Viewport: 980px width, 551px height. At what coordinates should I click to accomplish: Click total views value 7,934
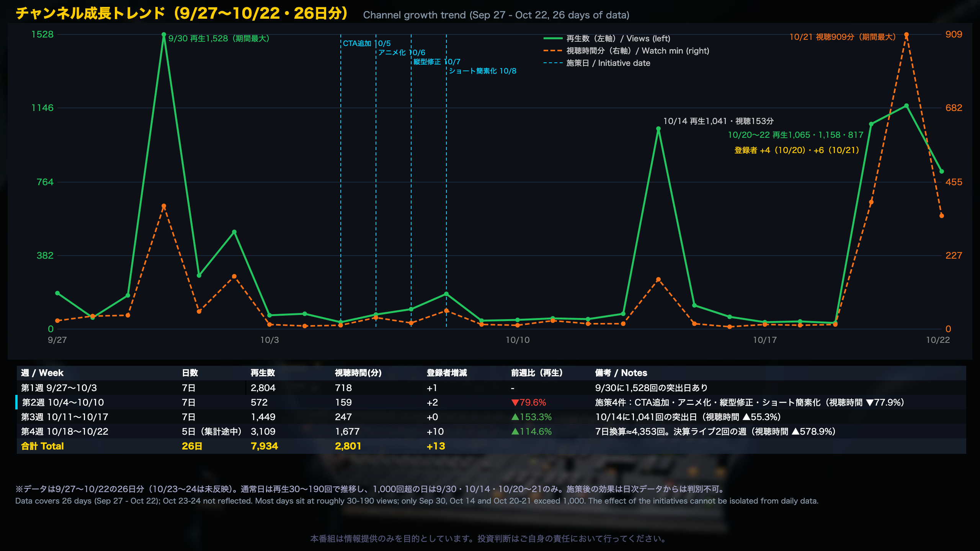(264, 446)
